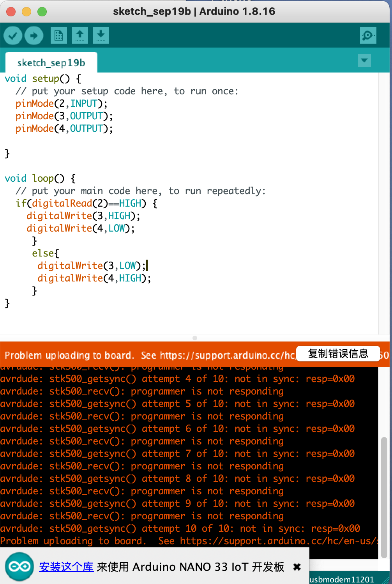Click the 'attempt 4 of 10' console line

tap(177, 379)
